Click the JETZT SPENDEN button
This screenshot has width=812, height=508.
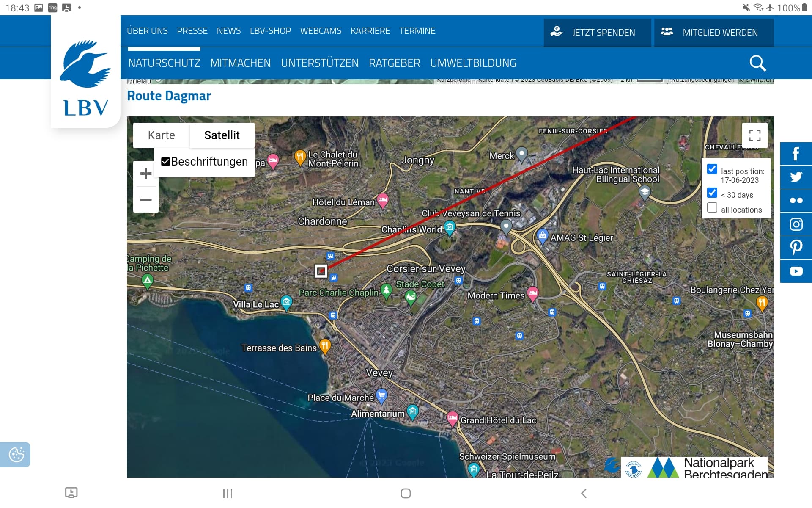(597, 33)
